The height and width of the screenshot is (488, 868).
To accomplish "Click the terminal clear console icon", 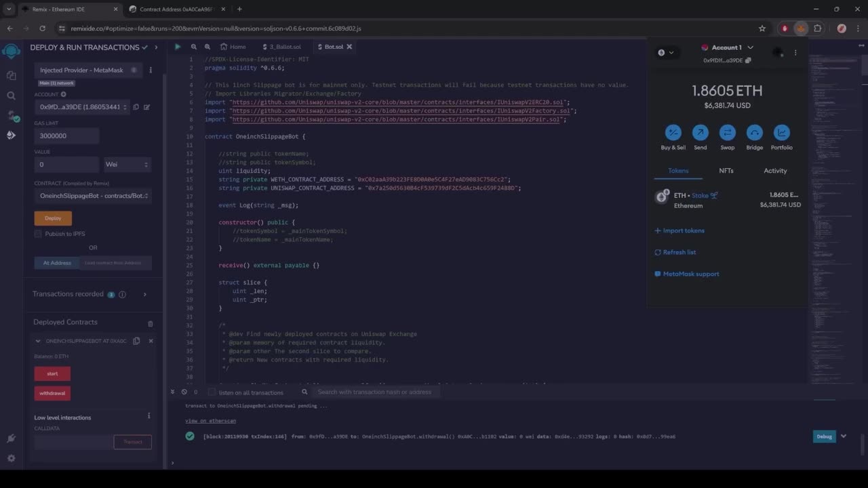I will (x=184, y=392).
